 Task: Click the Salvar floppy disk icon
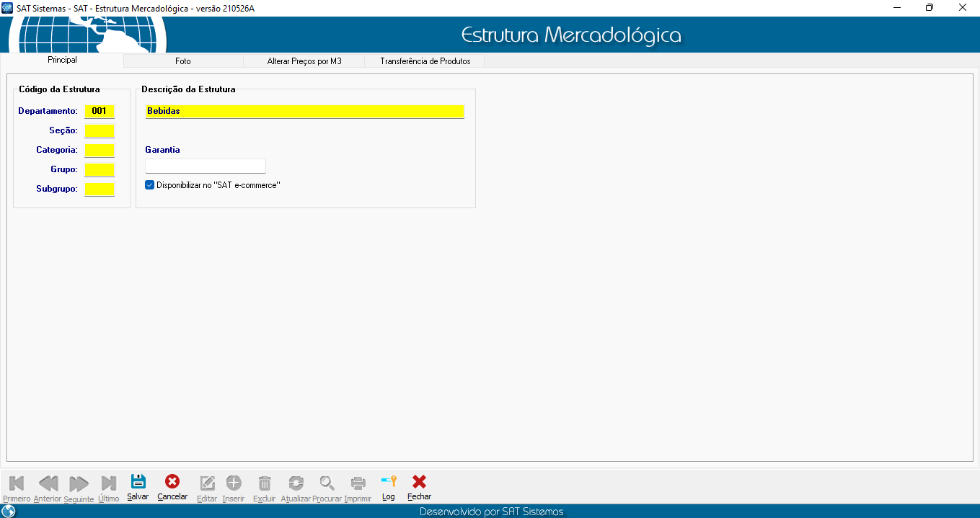[x=138, y=482]
